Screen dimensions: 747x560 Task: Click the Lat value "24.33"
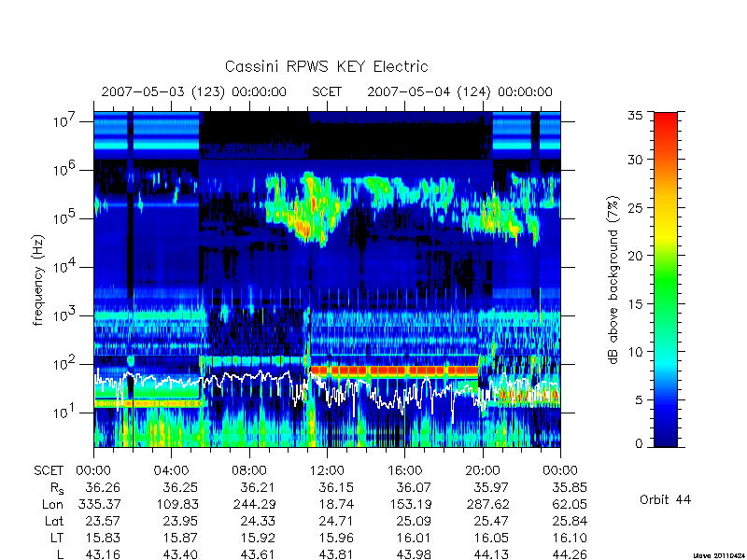[x=258, y=522]
